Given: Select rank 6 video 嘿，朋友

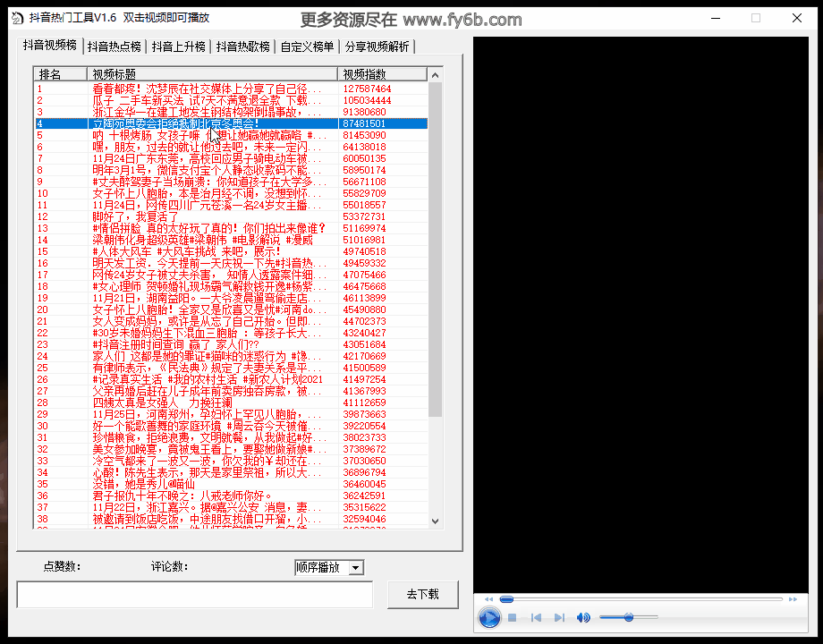Looking at the screenshot, I should click(x=232, y=147).
